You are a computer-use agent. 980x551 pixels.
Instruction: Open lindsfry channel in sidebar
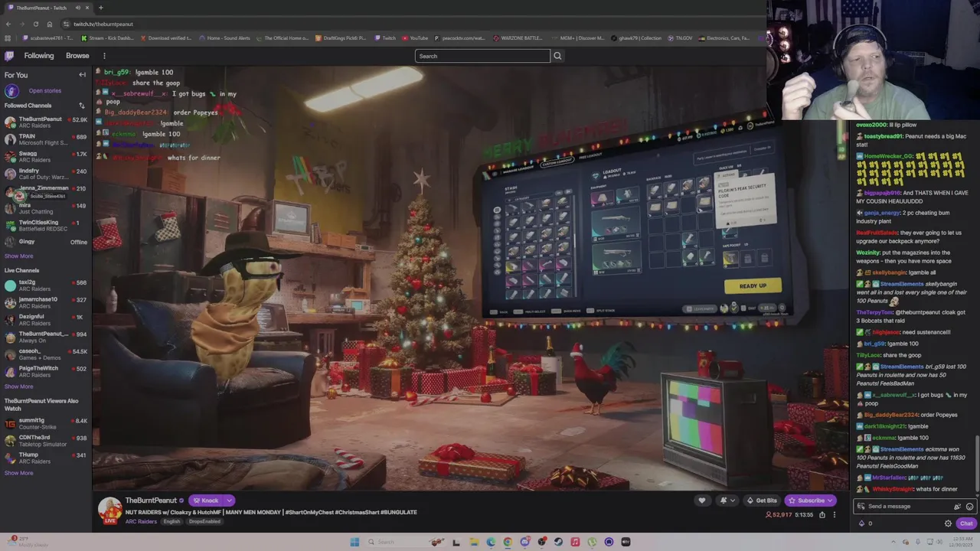[x=46, y=174]
